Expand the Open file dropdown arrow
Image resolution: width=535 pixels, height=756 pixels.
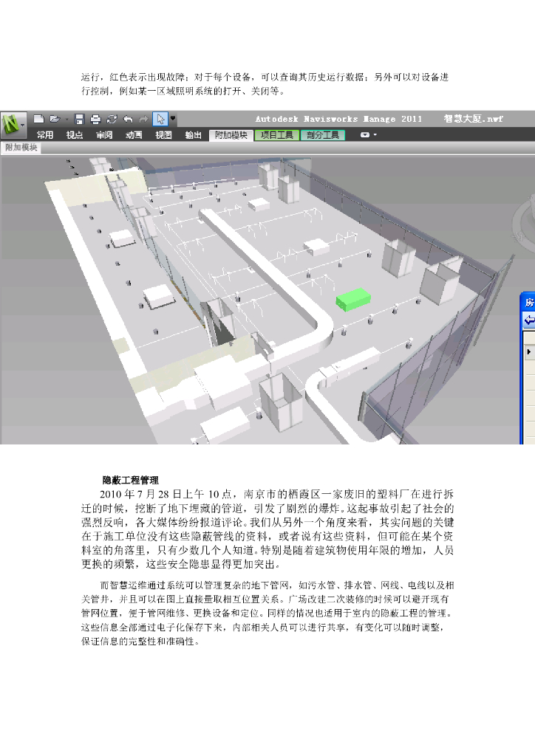click(66, 119)
